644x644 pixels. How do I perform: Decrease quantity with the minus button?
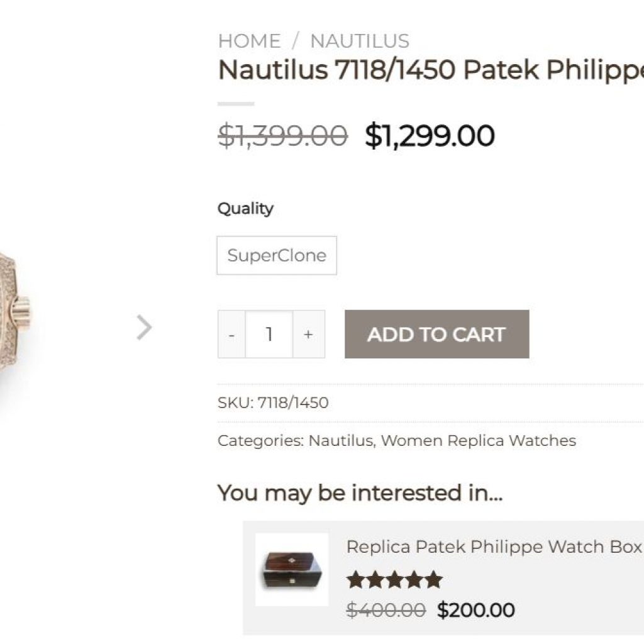[232, 335]
